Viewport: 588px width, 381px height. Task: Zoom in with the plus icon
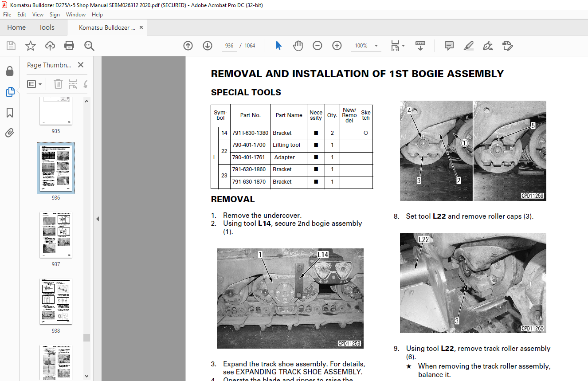pos(337,46)
